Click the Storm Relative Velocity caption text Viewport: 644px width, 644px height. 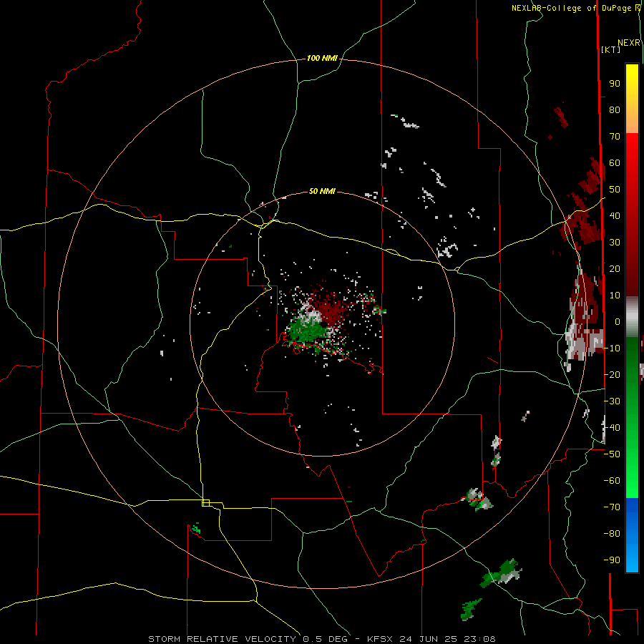(x=322, y=639)
